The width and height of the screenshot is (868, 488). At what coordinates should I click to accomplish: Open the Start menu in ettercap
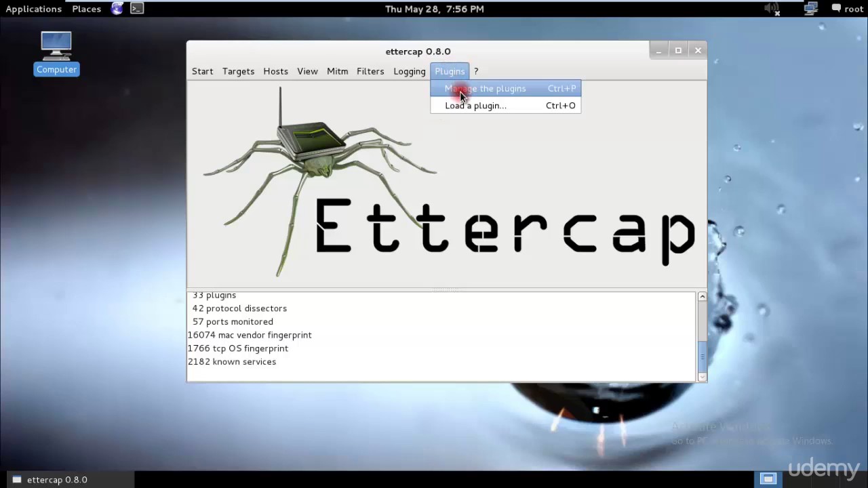click(x=202, y=71)
